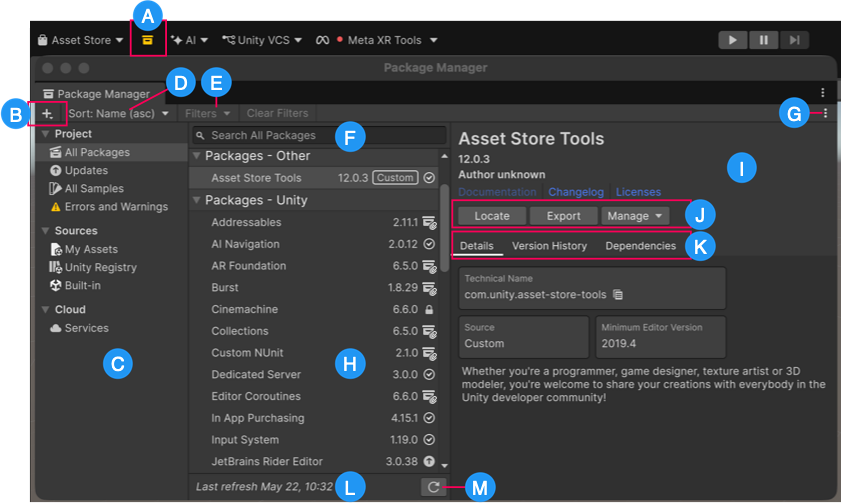This screenshot has height=503, width=841.
Task: Click AR Foundation dependency status icon
Action: point(429,267)
